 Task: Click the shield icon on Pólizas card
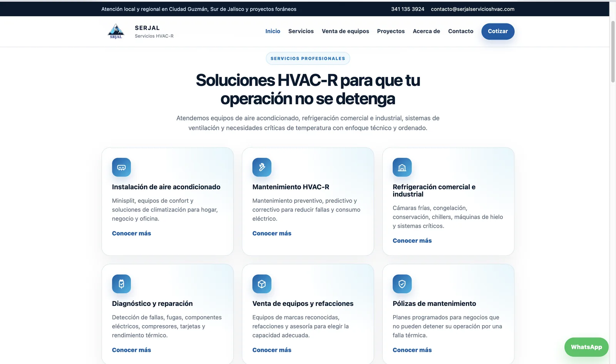pyautogui.click(x=402, y=284)
